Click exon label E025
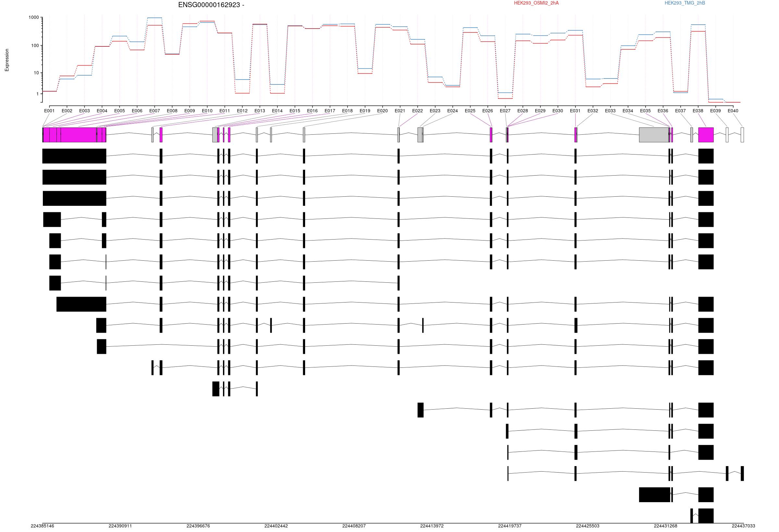Image resolution: width=779 pixels, height=532 pixels. pyautogui.click(x=470, y=111)
